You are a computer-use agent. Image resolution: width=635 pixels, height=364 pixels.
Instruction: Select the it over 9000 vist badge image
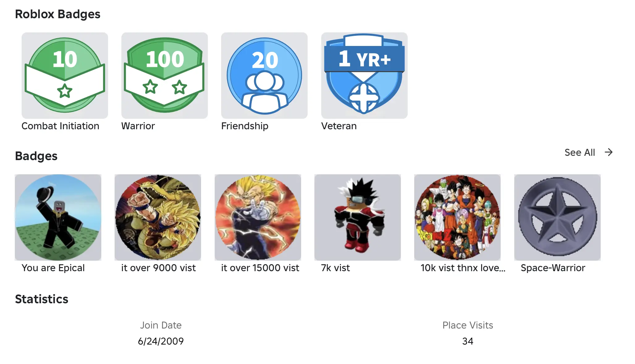point(158,217)
